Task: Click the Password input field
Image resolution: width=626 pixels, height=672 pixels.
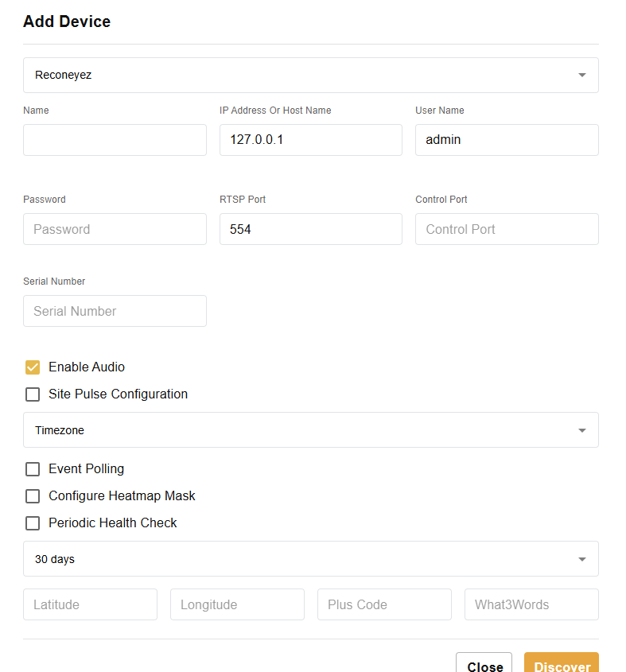Action: (x=115, y=229)
